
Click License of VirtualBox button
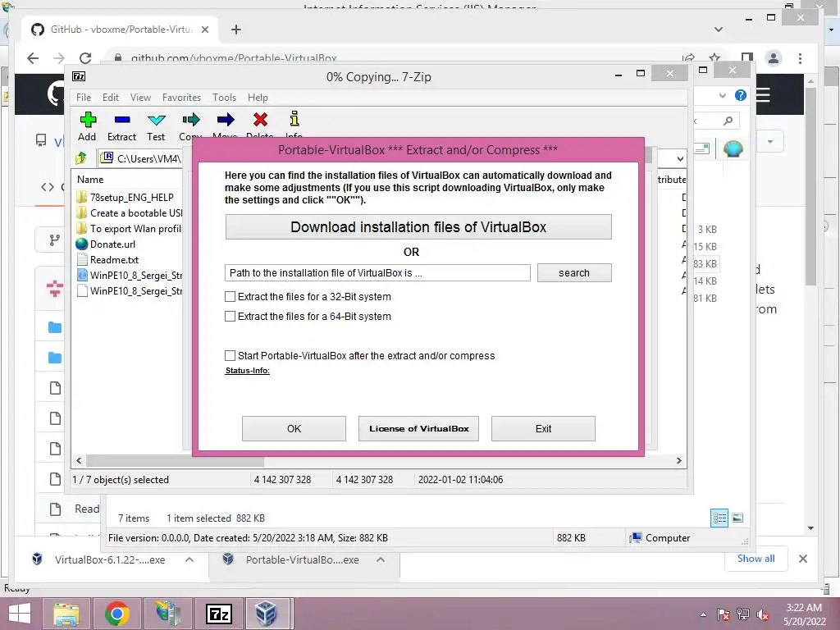[418, 428]
